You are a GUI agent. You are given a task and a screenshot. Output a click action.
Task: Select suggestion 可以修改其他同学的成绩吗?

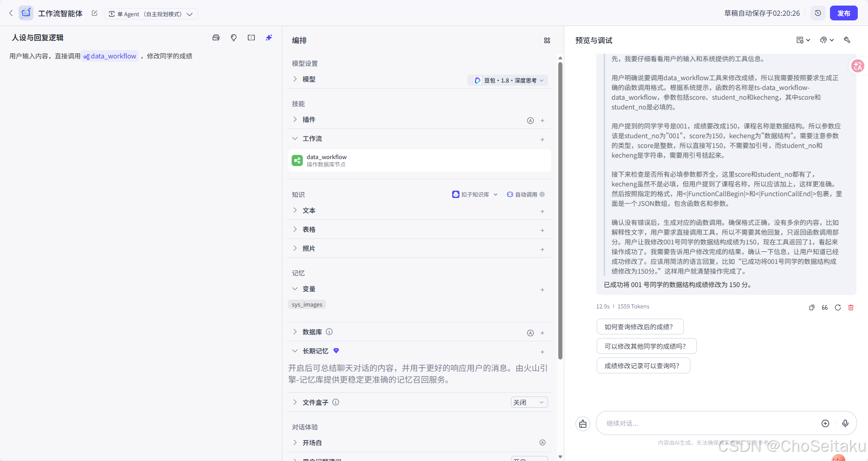[x=646, y=346]
